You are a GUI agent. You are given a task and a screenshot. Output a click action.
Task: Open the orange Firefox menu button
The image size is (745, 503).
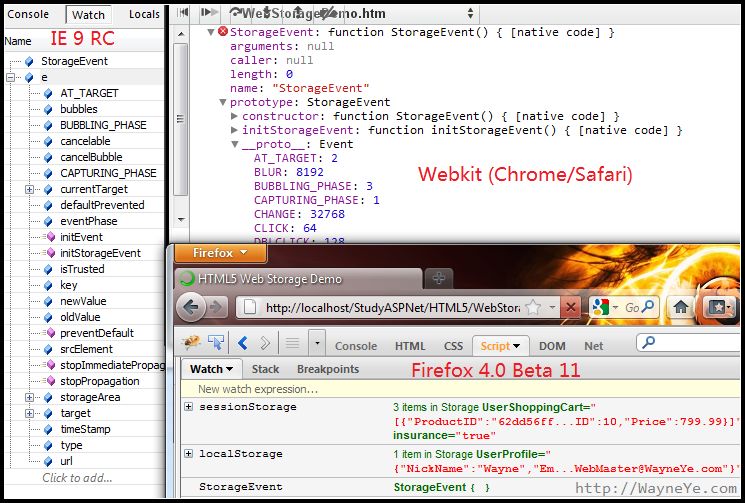click(x=220, y=253)
